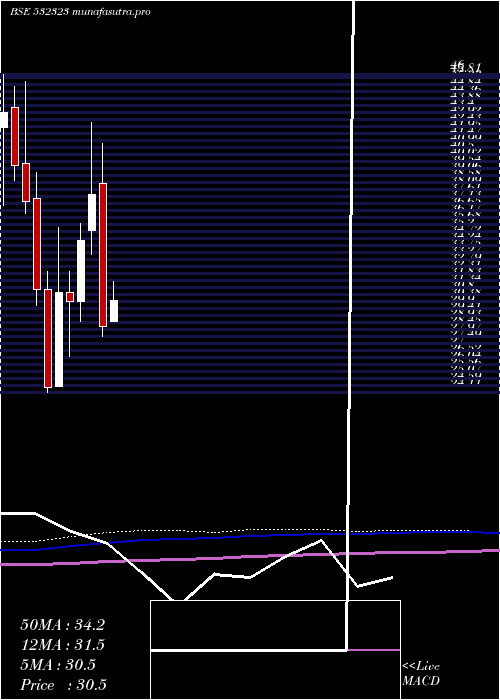Viewport: 500px width, 700px height.
Task: Select the magenta moving average line
Action: 250,557
